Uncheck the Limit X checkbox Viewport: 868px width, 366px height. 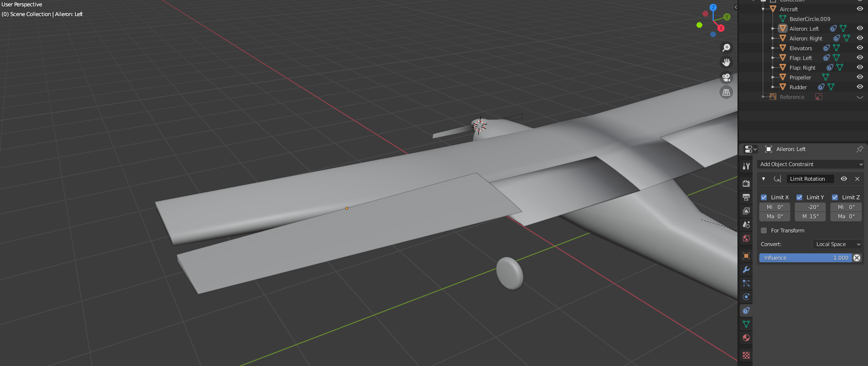(x=764, y=197)
